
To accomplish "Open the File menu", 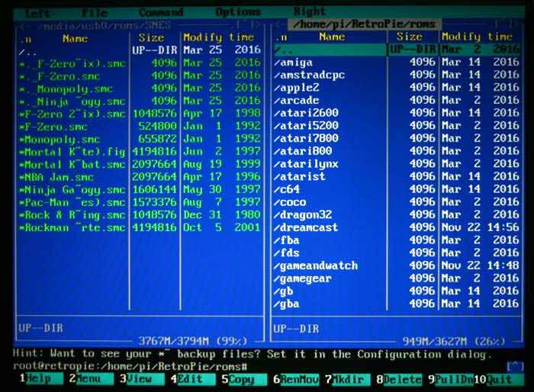I will (95, 13).
